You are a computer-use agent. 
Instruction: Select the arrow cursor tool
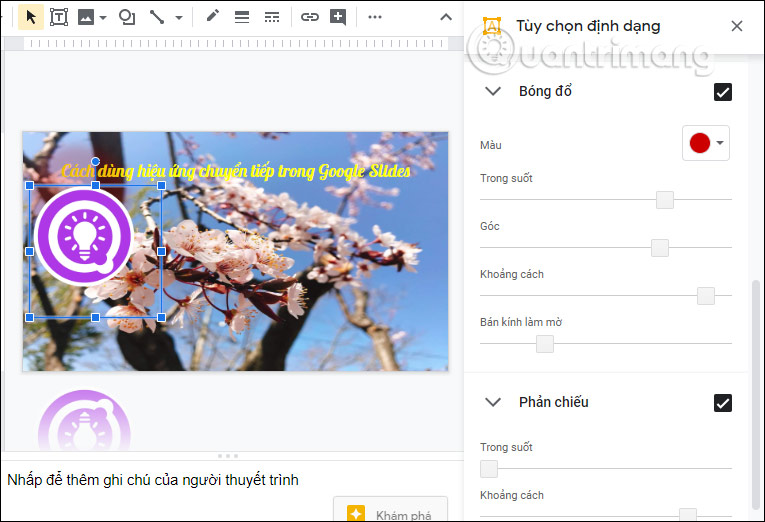31,17
